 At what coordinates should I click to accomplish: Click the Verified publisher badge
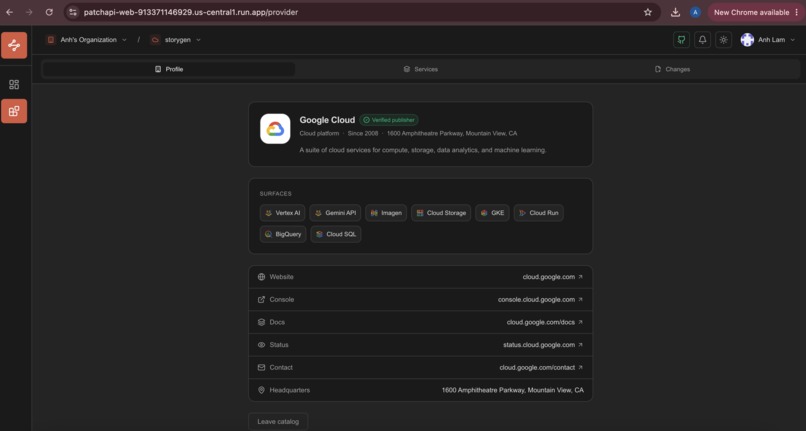[389, 120]
